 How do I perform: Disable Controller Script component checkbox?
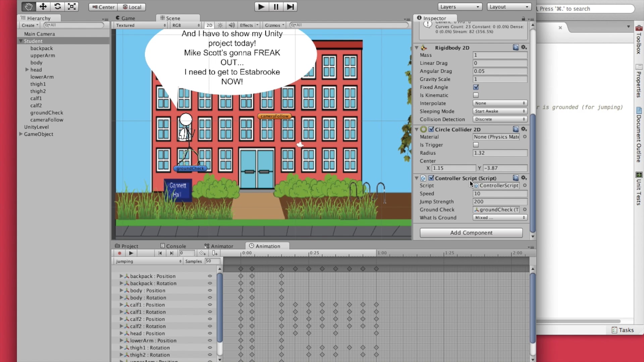tap(431, 178)
